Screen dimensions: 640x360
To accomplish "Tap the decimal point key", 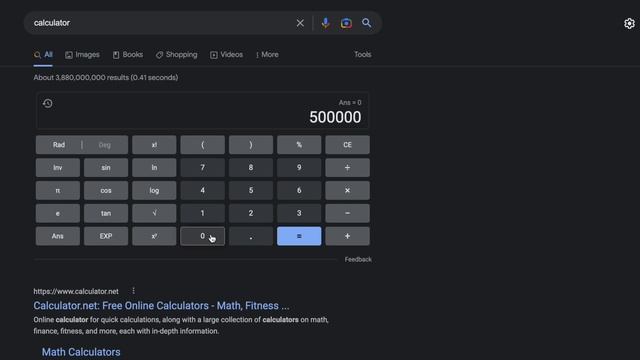I will pyautogui.click(x=251, y=236).
